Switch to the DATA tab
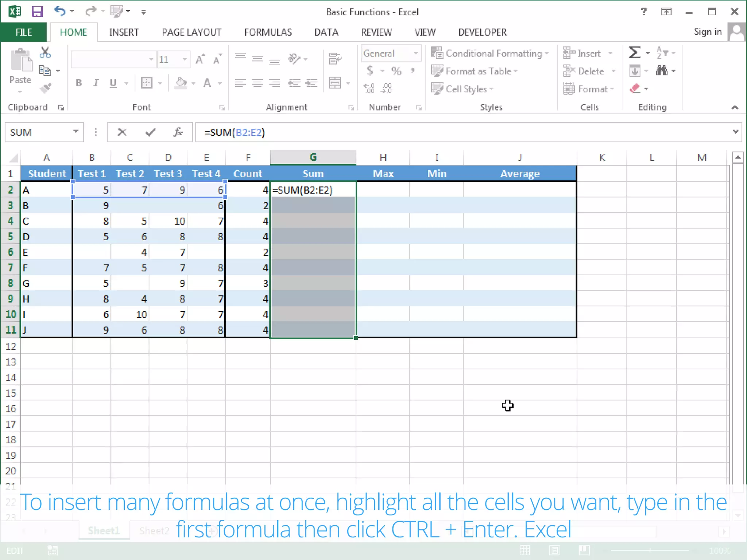 326,32
